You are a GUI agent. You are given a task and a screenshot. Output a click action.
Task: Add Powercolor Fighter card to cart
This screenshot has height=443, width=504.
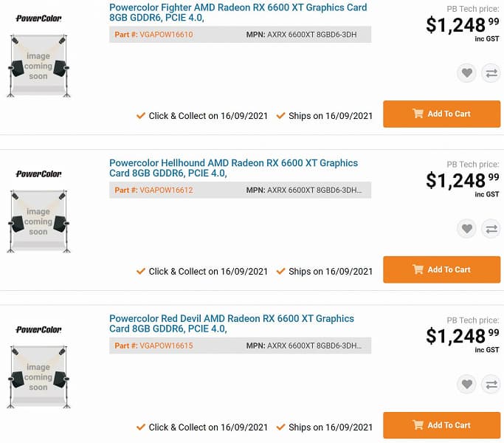[x=441, y=114]
